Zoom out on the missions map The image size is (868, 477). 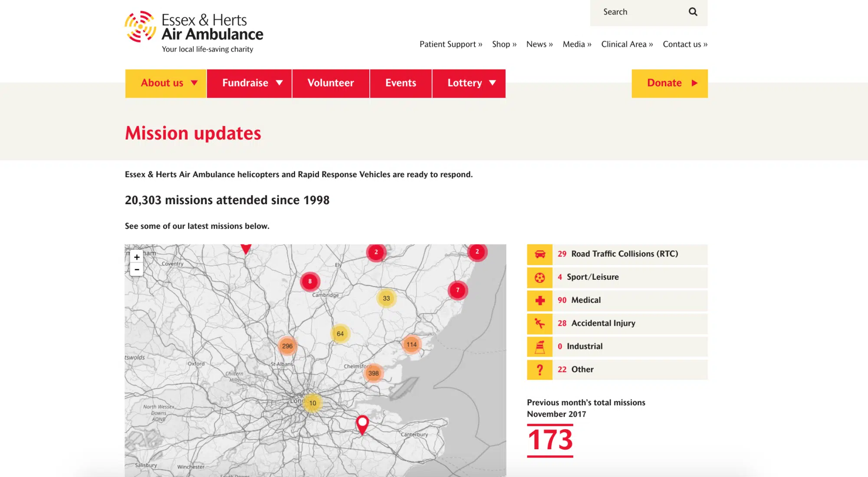(x=137, y=270)
